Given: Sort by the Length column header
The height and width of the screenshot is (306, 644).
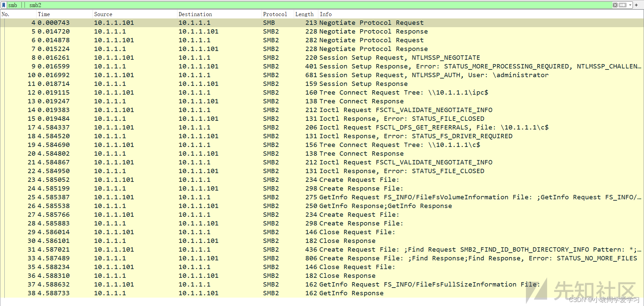Looking at the screenshot, I should point(306,14).
